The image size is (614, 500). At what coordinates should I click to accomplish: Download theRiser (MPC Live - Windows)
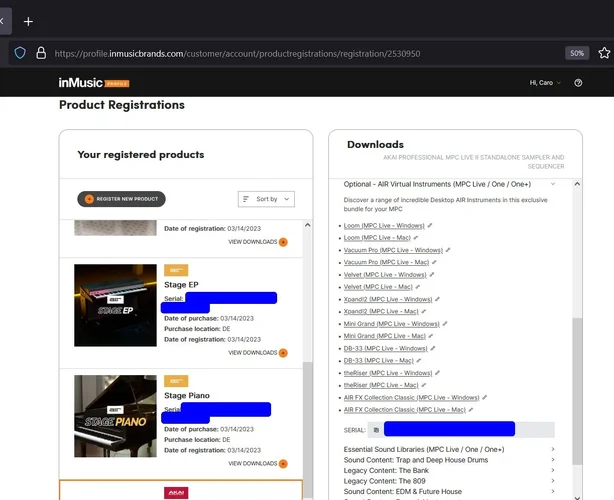pyautogui.click(x=388, y=373)
